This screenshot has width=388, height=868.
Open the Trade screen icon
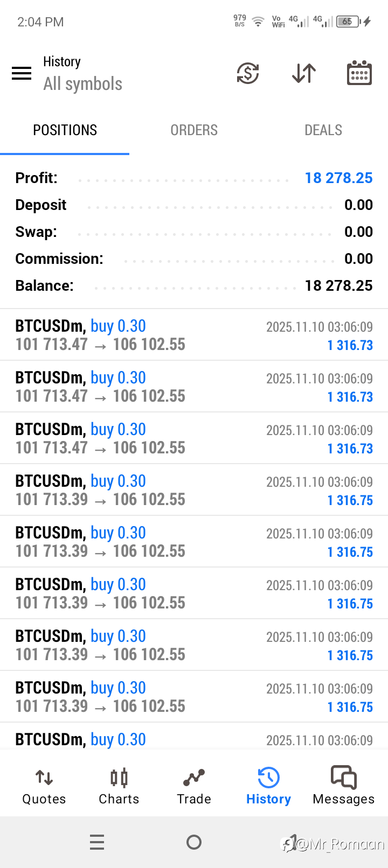[x=194, y=778]
